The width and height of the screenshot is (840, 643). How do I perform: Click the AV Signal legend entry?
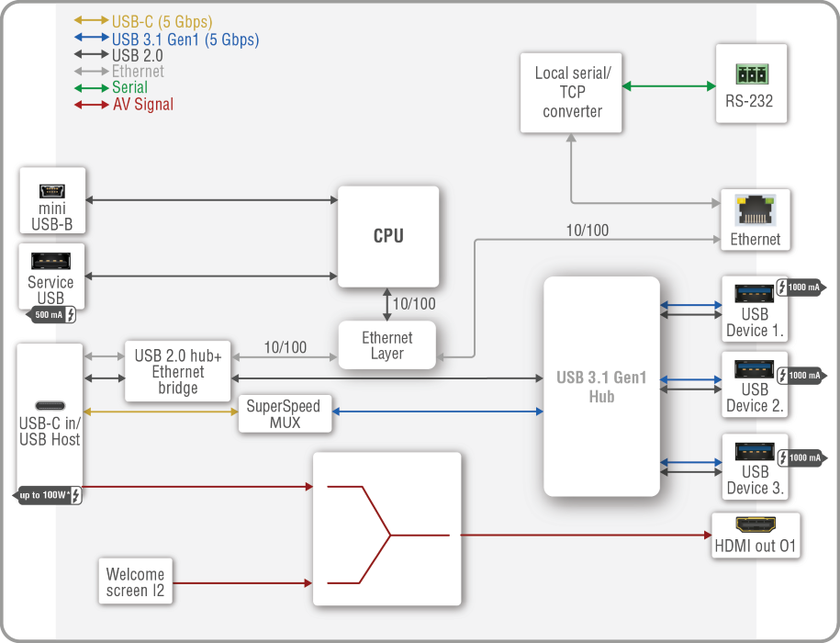tap(142, 105)
